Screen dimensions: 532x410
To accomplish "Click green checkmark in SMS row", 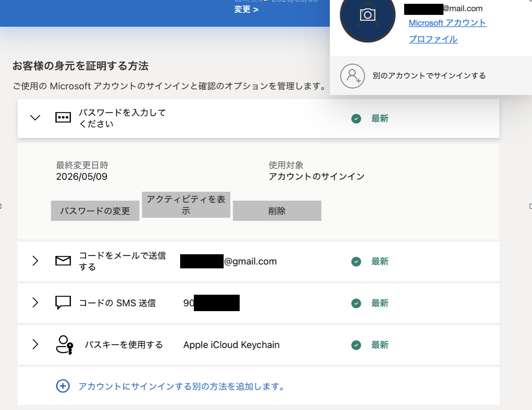I will point(356,303).
